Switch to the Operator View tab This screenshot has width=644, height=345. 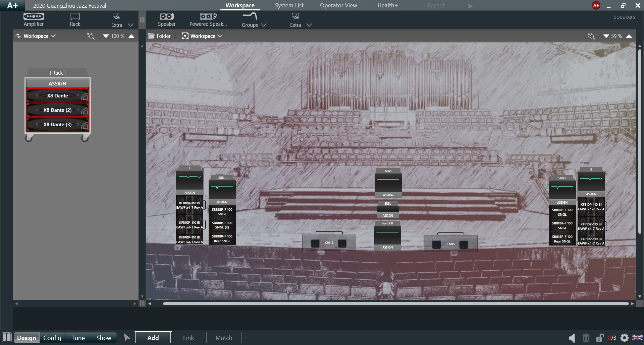(x=338, y=5)
